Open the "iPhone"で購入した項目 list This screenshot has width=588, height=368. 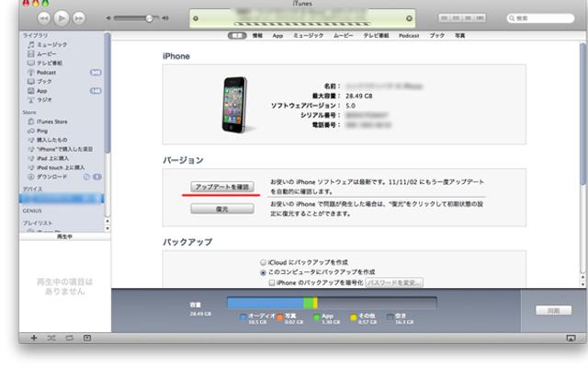[64, 149]
